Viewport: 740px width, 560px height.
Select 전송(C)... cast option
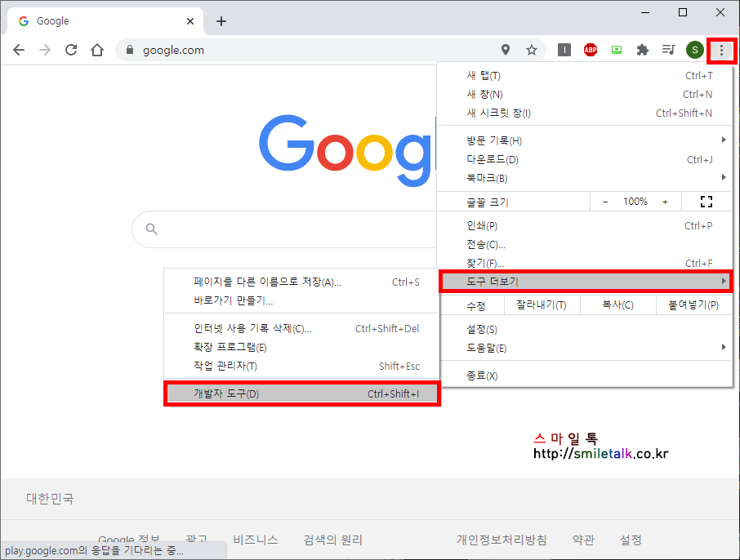(585, 245)
